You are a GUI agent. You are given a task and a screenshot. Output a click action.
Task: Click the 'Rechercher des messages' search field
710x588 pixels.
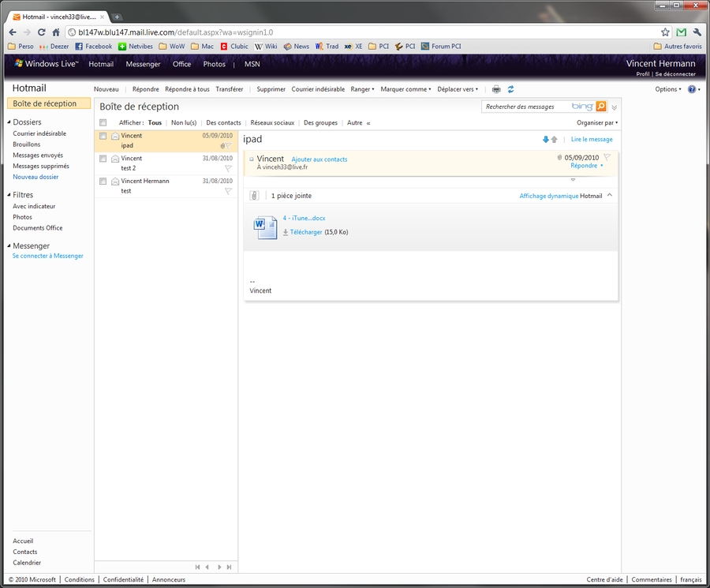(x=525, y=107)
